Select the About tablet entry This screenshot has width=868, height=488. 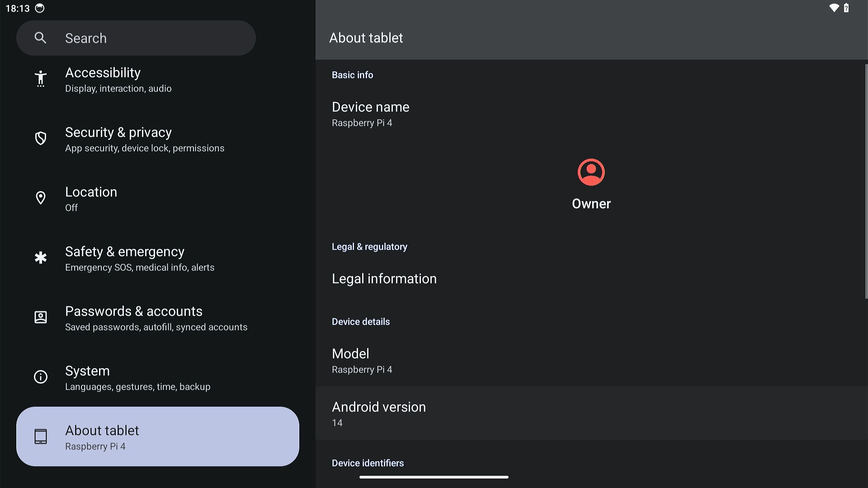[158, 436]
